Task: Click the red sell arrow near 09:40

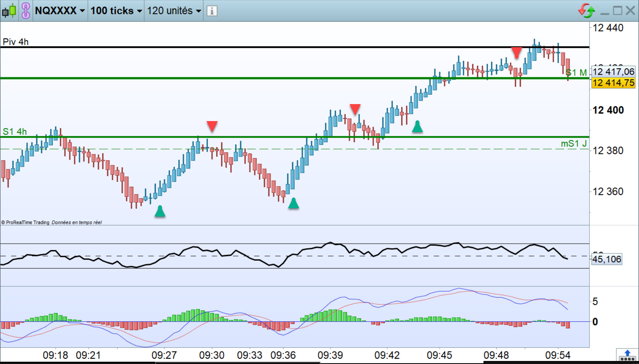Action: tap(355, 109)
